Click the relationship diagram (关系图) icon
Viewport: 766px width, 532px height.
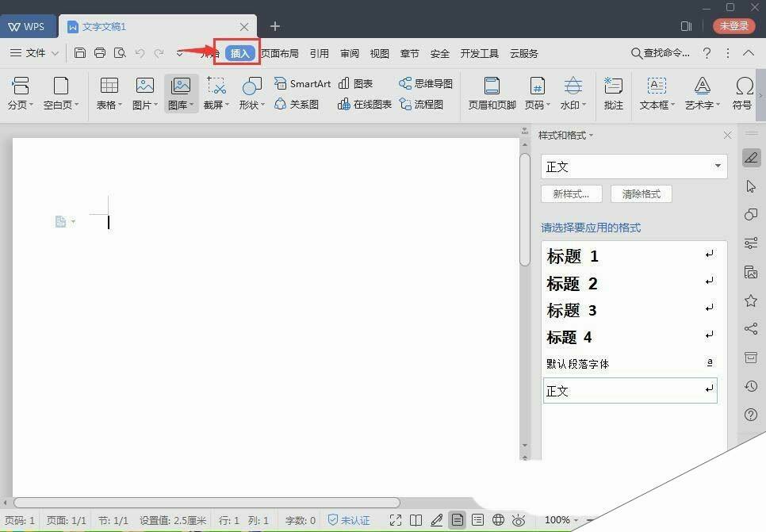click(296, 104)
